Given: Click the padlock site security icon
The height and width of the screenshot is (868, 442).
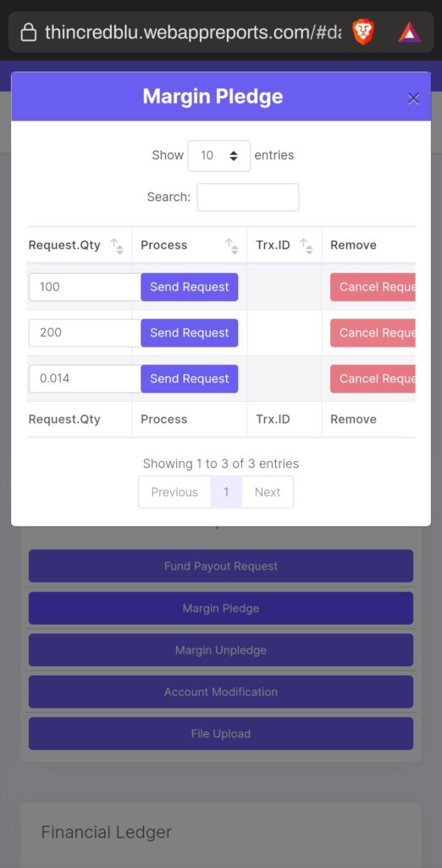Looking at the screenshot, I should coord(28,33).
